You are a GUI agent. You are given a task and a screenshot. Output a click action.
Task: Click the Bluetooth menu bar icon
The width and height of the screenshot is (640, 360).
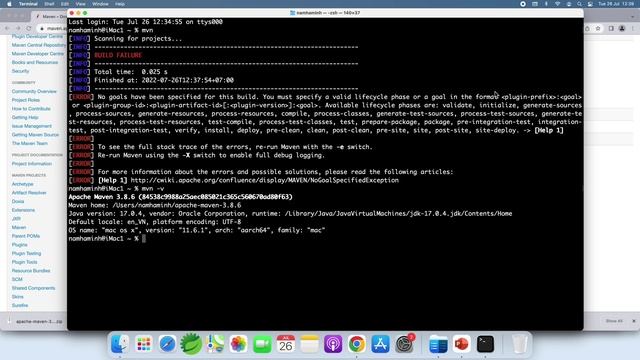546,4
